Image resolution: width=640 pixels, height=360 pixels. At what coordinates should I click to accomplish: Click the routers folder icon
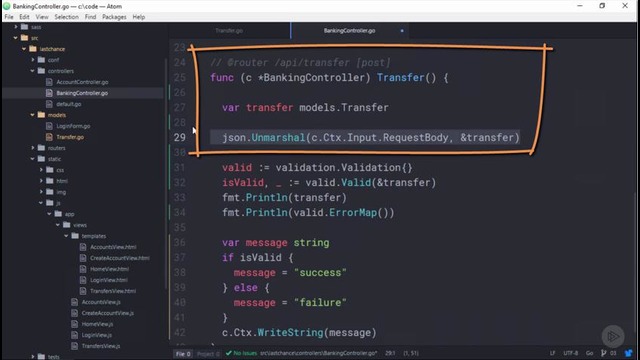(41, 148)
